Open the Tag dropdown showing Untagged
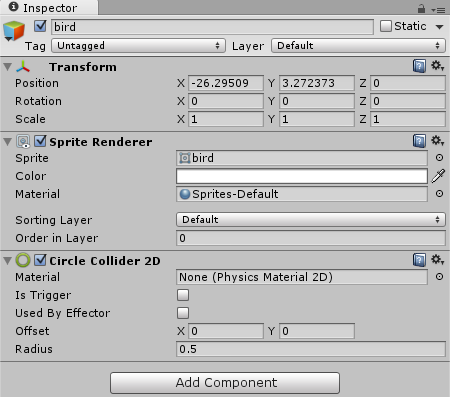 138,46
